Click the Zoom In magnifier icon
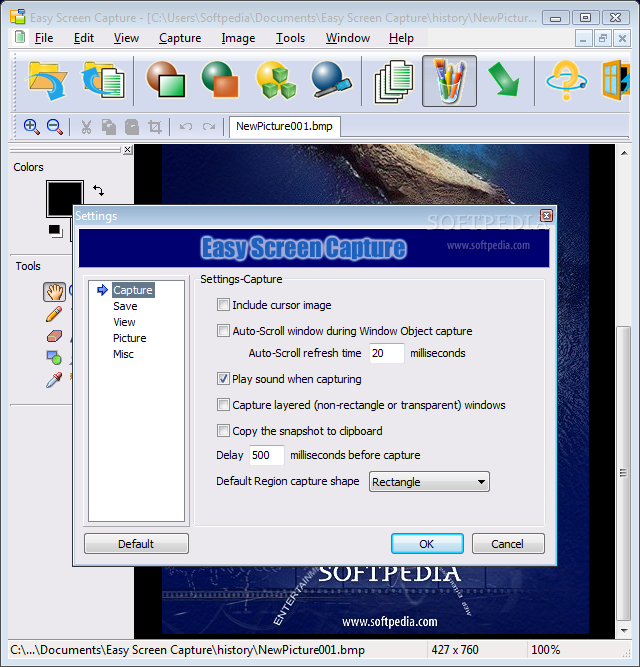The height and width of the screenshot is (667, 640). point(31,127)
